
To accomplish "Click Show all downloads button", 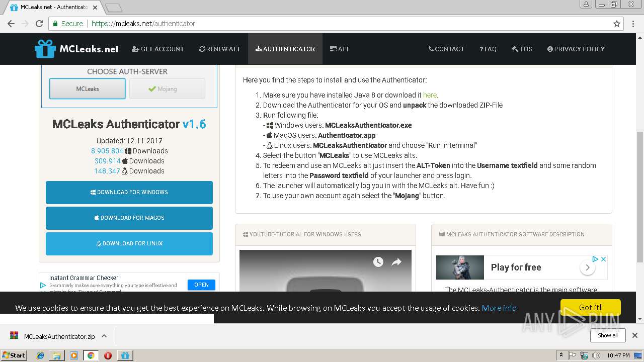I will [607, 335].
